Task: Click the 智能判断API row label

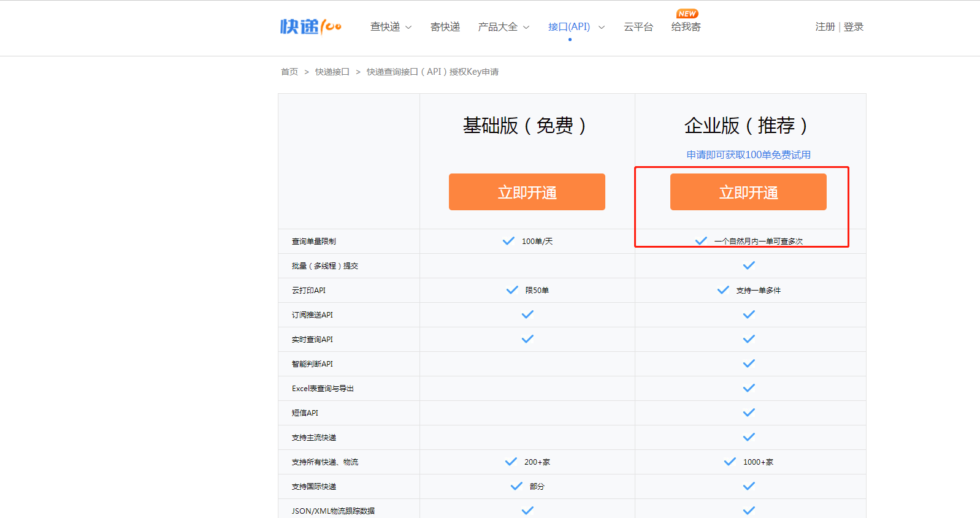Action: (x=313, y=364)
